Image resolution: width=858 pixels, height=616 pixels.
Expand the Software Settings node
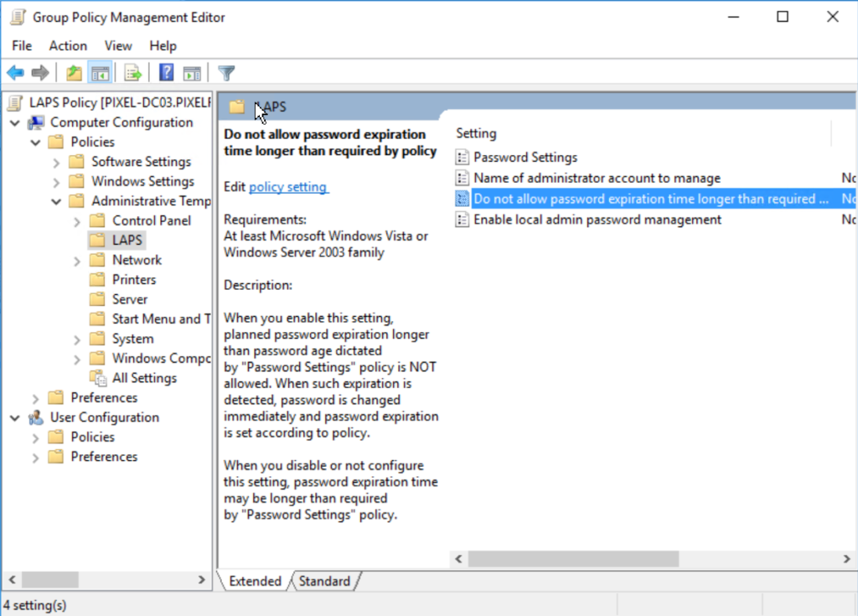pyautogui.click(x=56, y=163)
